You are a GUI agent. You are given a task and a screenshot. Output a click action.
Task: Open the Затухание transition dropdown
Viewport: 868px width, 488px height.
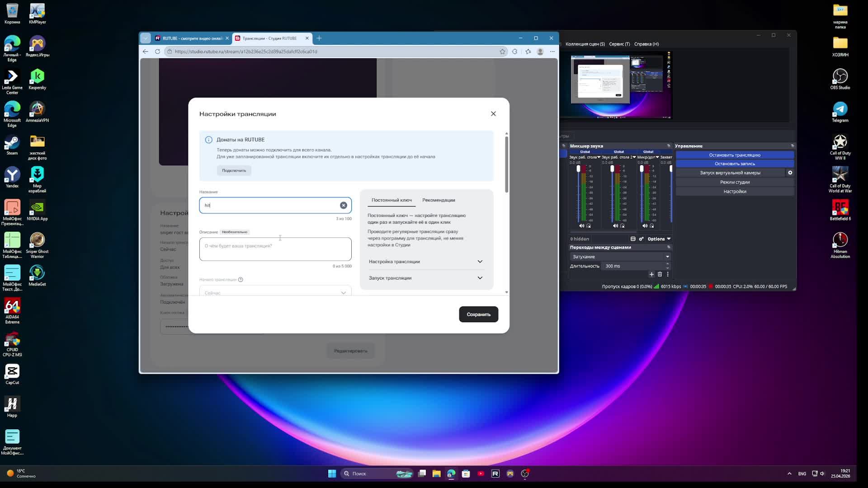[x=620, y=257]
